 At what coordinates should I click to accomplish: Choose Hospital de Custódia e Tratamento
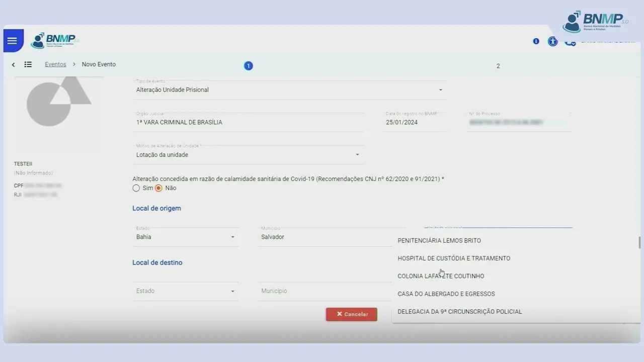pyautogui.click(x=516, y=258)
